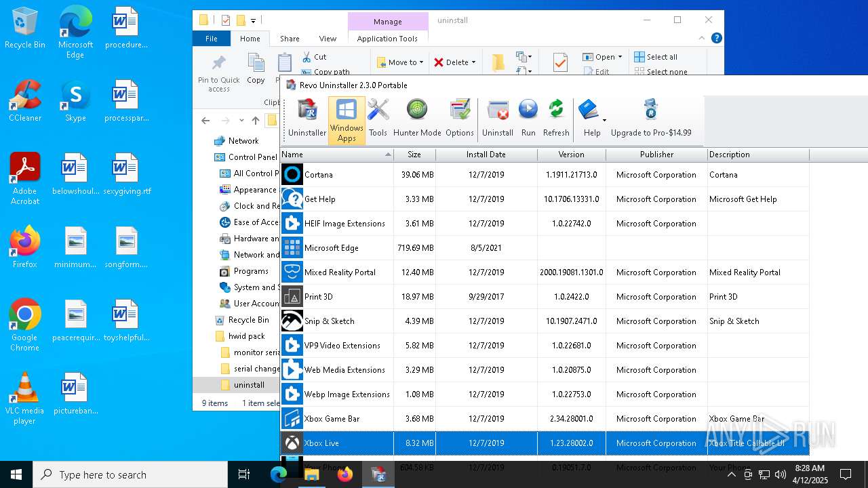Sort the app list by Name column
Screen dimensions: 868x488
click(337, 155)
